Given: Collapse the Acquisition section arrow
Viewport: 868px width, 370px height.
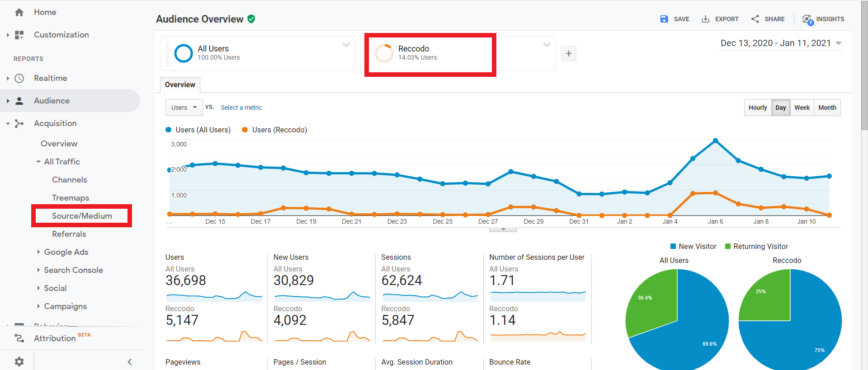Looking at the screenshot, I should click(8, 123).
